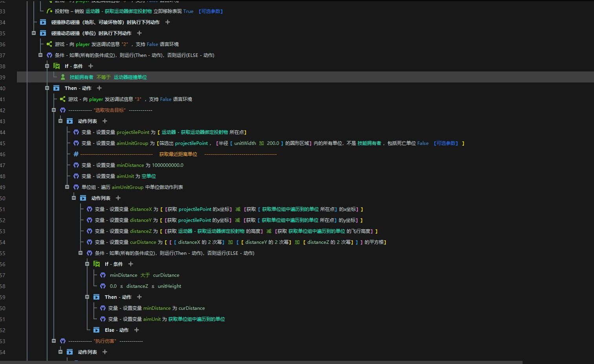Image resolution: width=594 pixels, height=364 pixels.
Task: Add a condition with the plus next to If - 条件 above 技能拥有者
Action: point(91,66)
